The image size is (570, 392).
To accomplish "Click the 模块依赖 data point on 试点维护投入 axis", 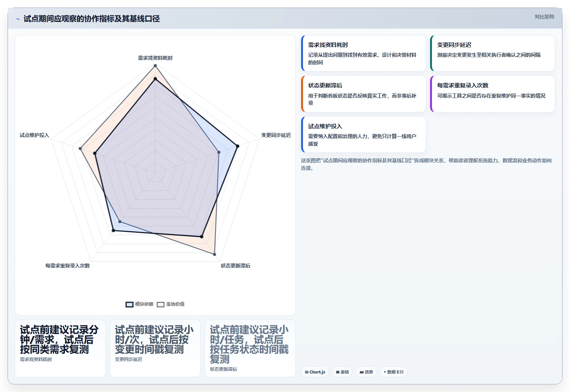I will click(95, 154).
